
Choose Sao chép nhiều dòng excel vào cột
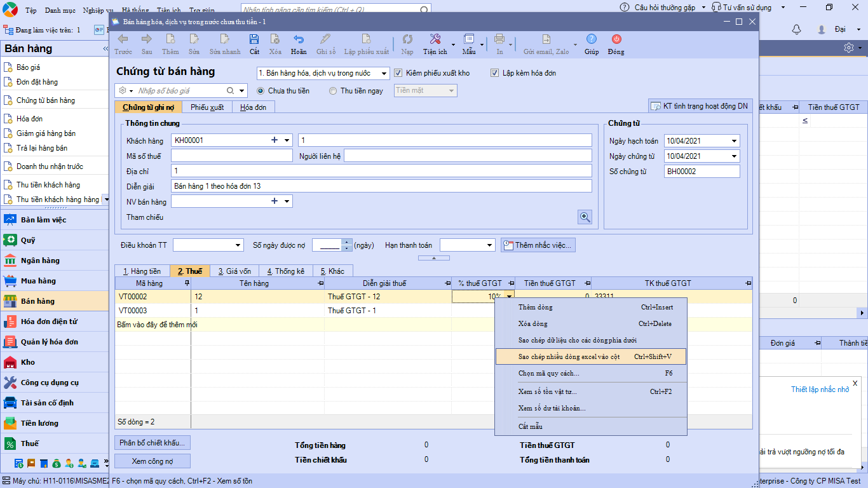click(x=591, y=356)
